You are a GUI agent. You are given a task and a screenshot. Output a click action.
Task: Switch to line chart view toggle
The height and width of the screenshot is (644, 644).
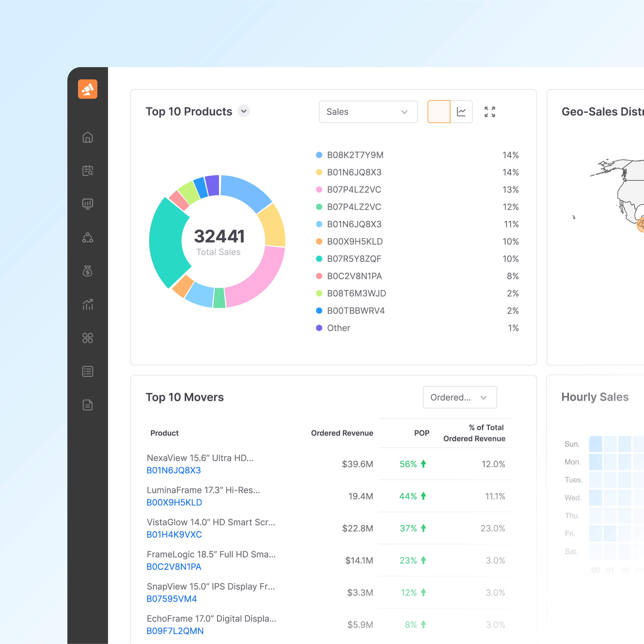[x=461, y=112]
